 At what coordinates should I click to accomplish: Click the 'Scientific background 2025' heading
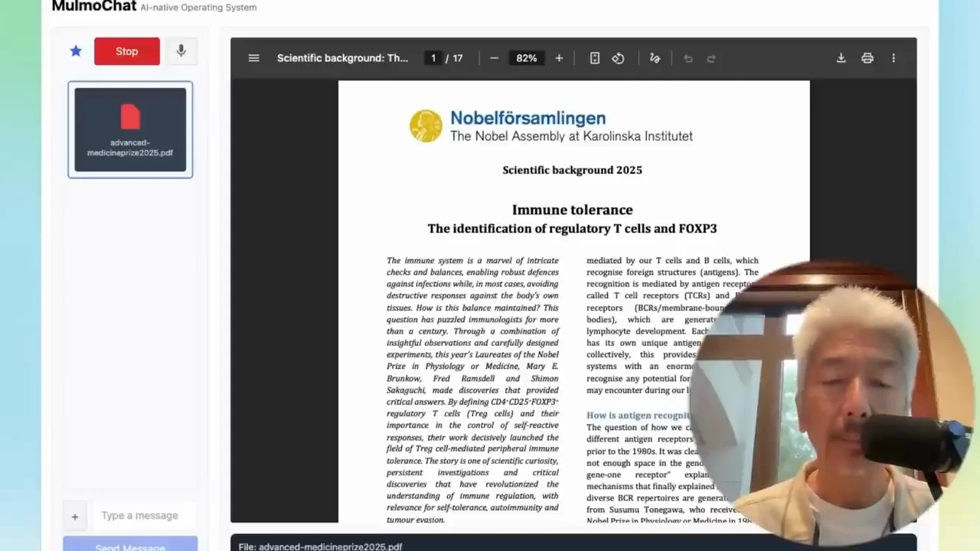click(573, 170)
